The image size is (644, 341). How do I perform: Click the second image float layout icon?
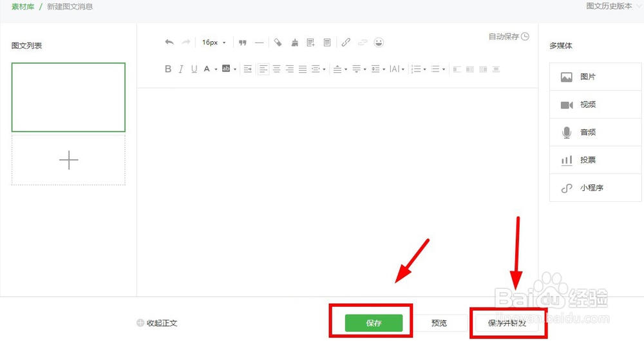[x=470, y=69]
